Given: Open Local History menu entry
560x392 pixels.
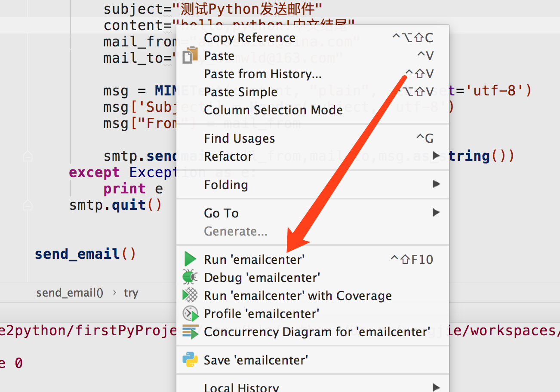Looking at the screenshot, I should pyautogui.click(x=313, y=386).
